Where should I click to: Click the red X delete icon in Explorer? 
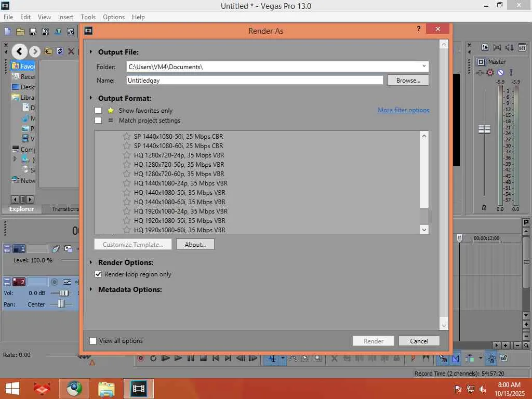(x=71, y=51)
